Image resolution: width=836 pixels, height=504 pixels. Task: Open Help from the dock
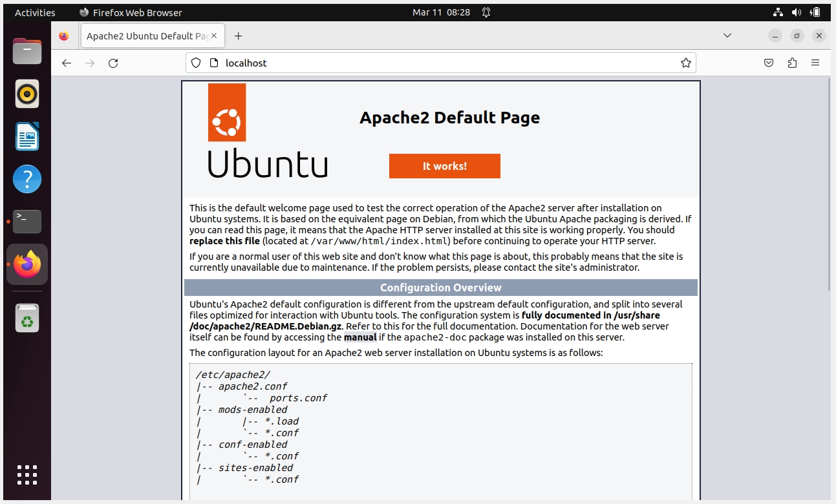click(x=27, y=179)
